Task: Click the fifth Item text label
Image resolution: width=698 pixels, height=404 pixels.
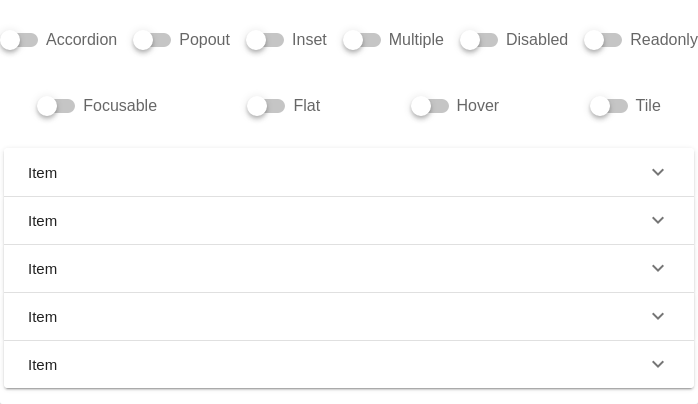Action: click(43, 365)
